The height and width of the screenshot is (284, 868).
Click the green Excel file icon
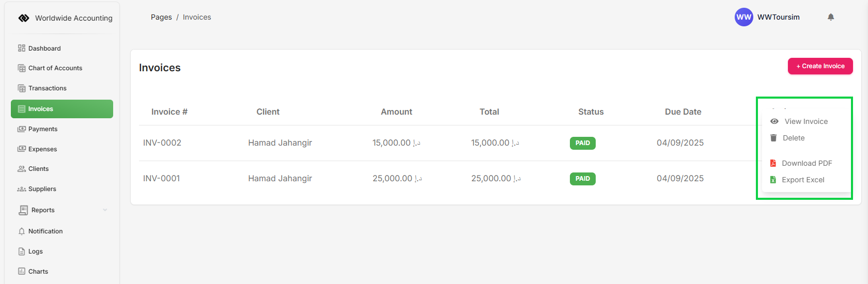[773, 180]
